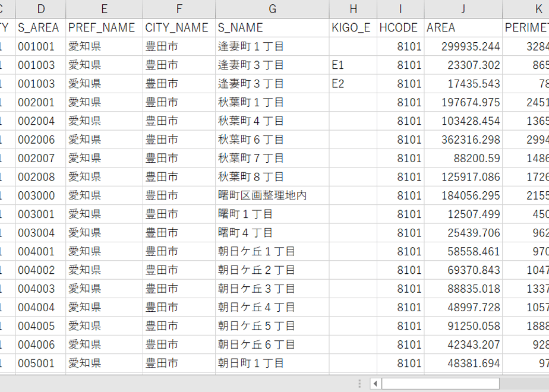Select column E header
Screen dimensions: 549x392
[x=105, y=9]
